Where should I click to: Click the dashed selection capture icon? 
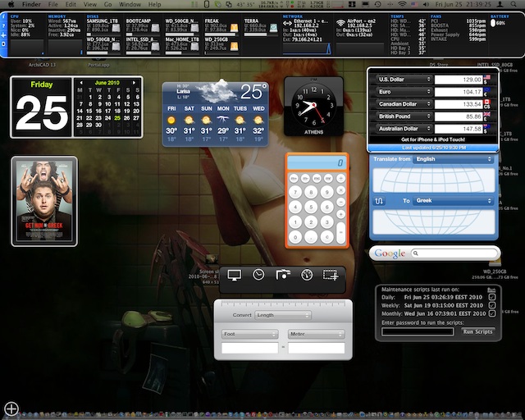tap(331, 275)
